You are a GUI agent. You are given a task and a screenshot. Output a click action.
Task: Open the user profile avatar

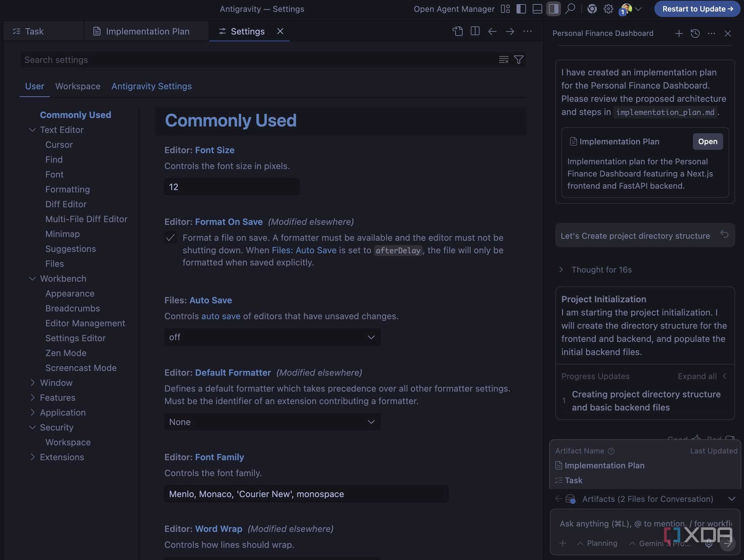coord(626,9)
